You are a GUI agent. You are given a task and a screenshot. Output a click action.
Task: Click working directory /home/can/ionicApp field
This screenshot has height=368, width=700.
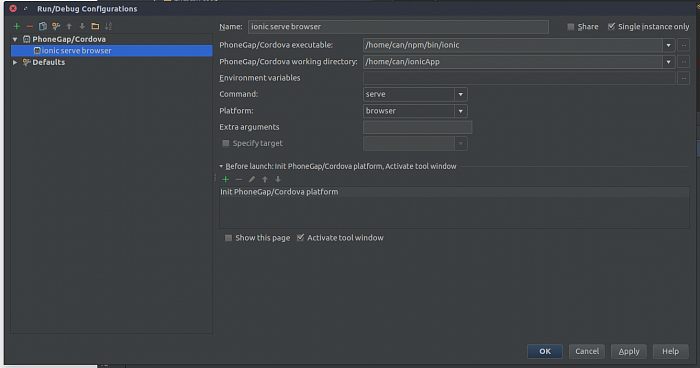click(x=512, y=62)
